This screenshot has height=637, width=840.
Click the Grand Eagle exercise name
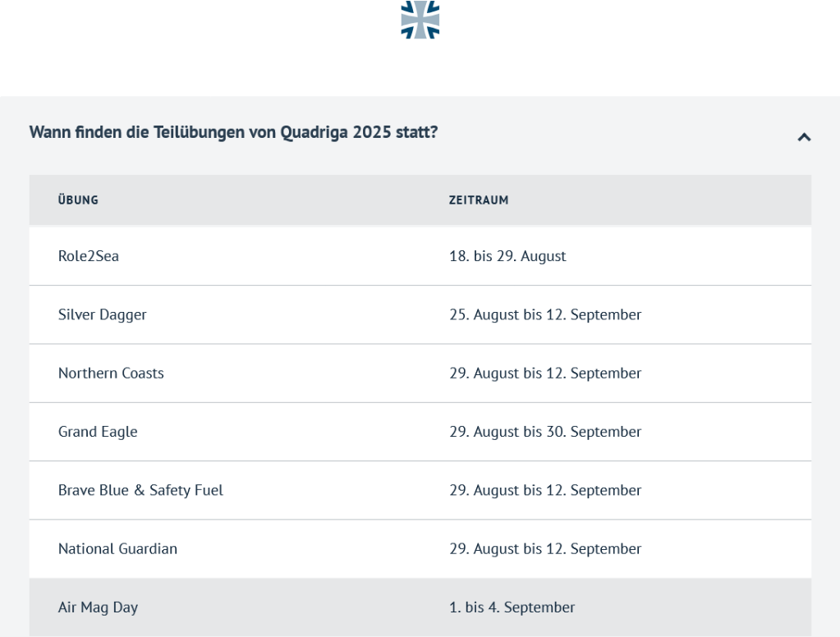(x=98, y=432)
